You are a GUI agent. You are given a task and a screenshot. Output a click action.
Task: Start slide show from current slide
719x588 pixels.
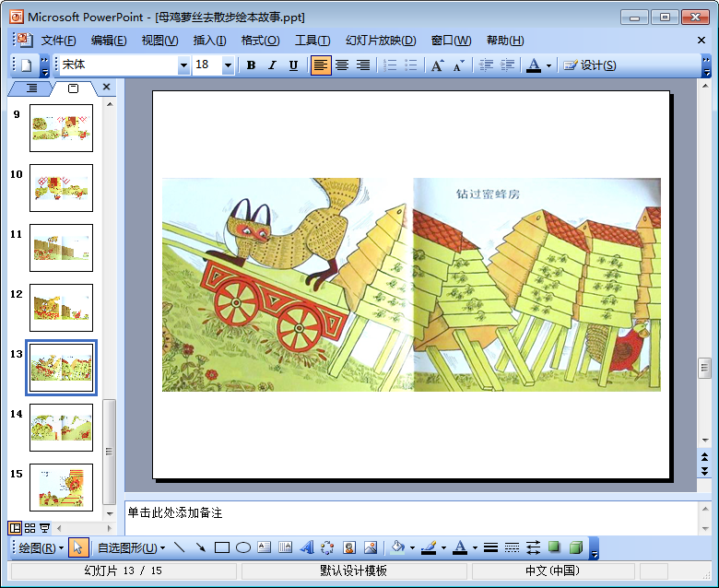(44, 528)
